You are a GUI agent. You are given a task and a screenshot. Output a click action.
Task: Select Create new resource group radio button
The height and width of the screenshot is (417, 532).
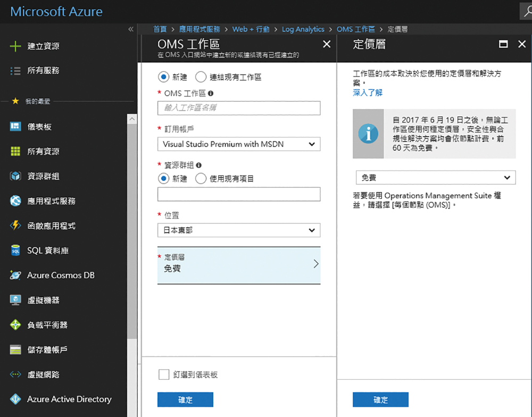[x=163, y=179]
